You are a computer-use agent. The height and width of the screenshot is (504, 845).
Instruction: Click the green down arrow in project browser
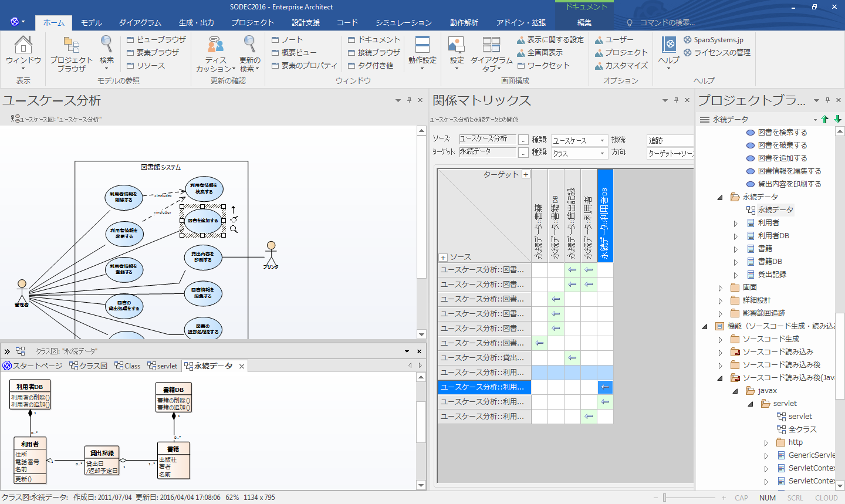coord(837,119)
